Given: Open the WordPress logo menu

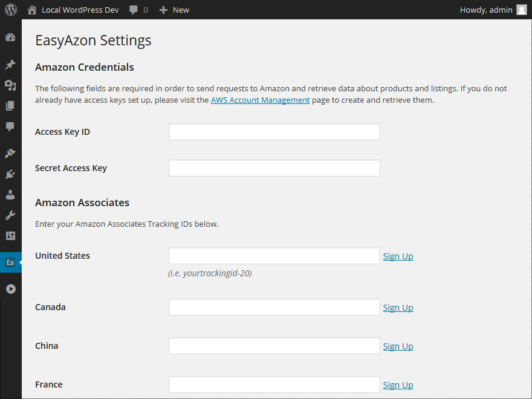Looking at the screenshot, I should 10,10.
